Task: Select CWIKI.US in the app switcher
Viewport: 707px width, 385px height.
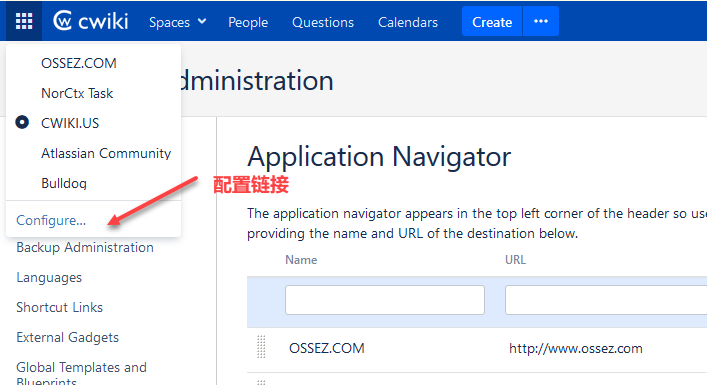Action: [70, 123]
